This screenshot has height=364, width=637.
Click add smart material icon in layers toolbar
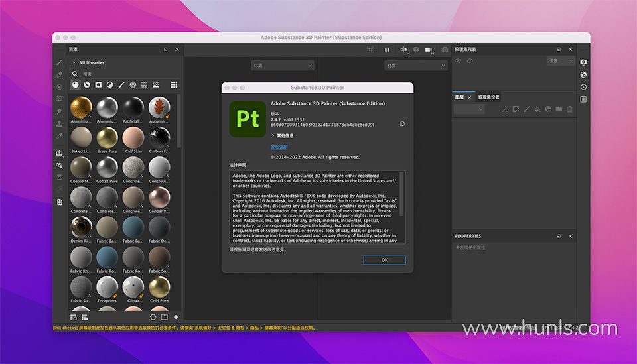548,109
